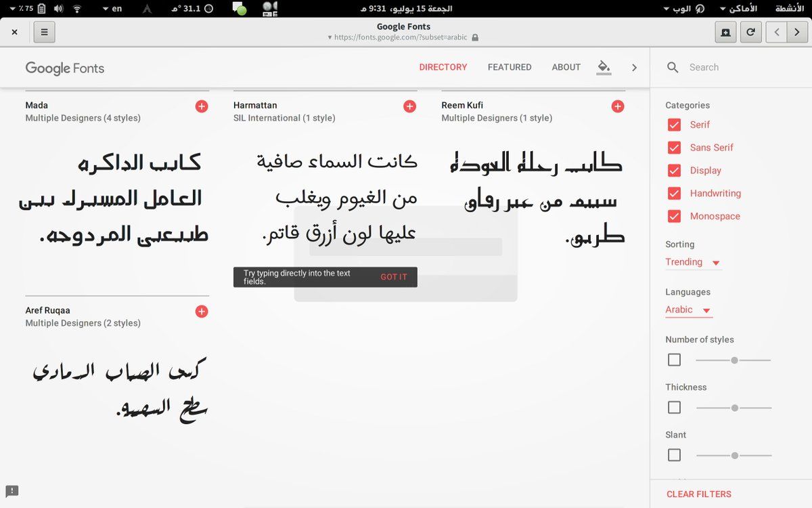812x508 pixels.
Task: Open the new tab/bookmark button in the browser toolbar
Action: 725,32
